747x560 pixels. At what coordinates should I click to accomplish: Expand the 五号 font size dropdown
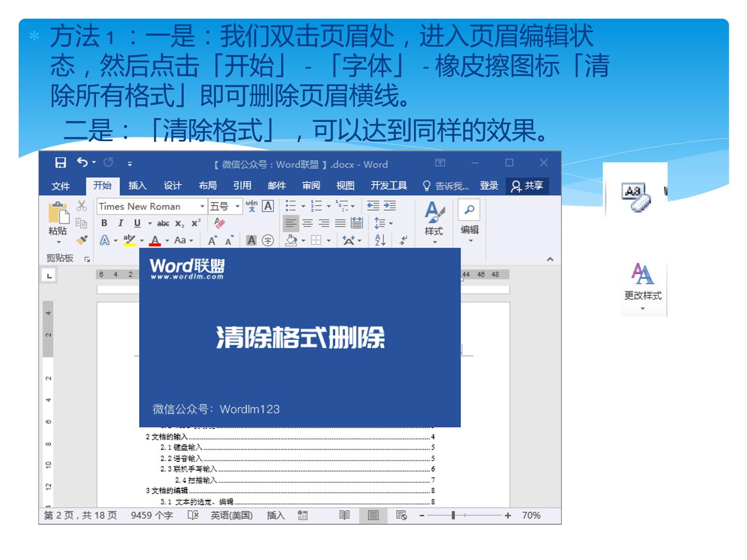[x=238, y=206]
